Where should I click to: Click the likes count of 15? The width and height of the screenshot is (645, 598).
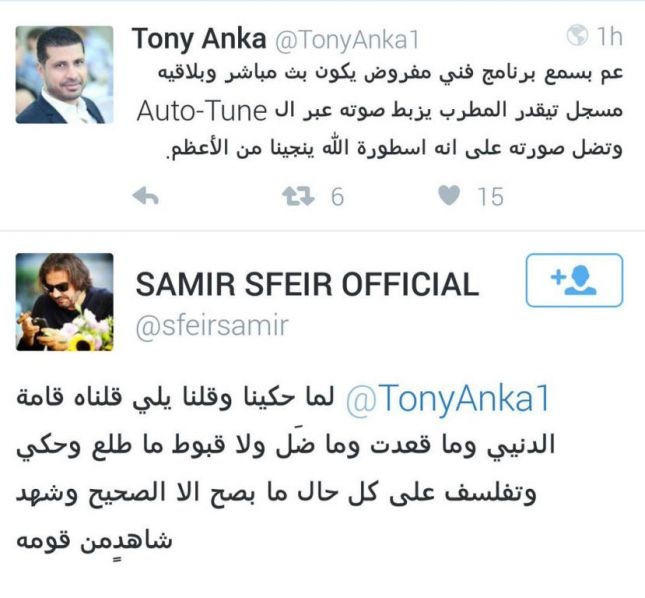490,197
